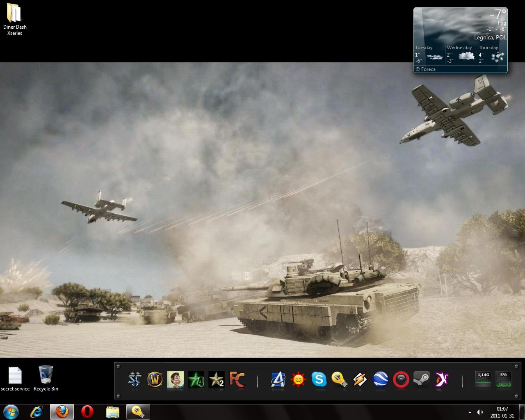Image resolution: width=525 pixels, height=420 pixels.
Task: Click the -7° current temperature
Action: coord(498,15)
